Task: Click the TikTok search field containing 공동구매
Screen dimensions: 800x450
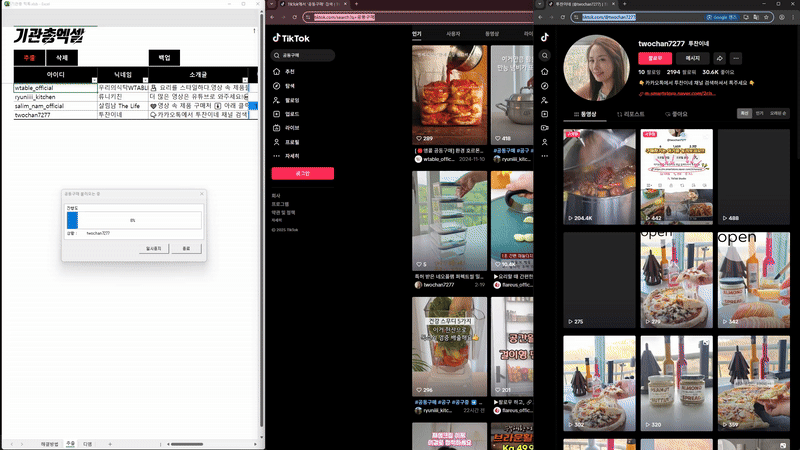Action: click(303, 55)
